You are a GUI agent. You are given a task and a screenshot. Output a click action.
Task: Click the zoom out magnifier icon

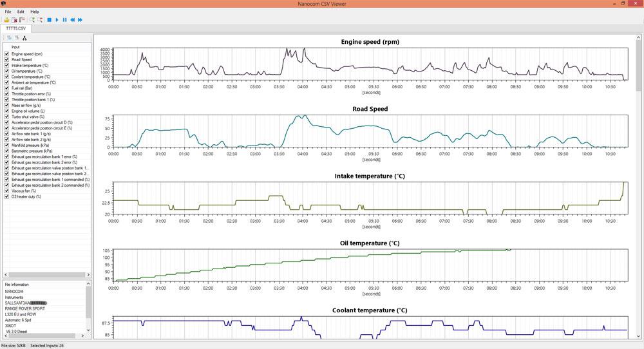[39, 20]
